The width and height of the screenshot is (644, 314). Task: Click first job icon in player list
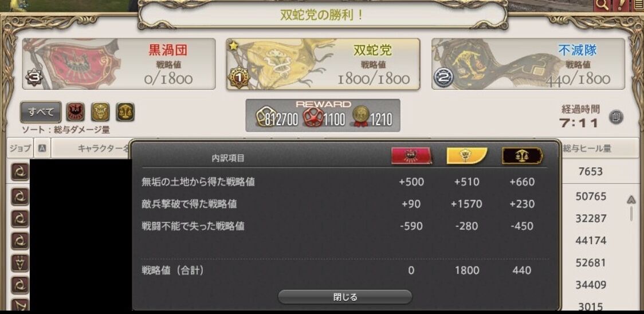pos(19,171)
